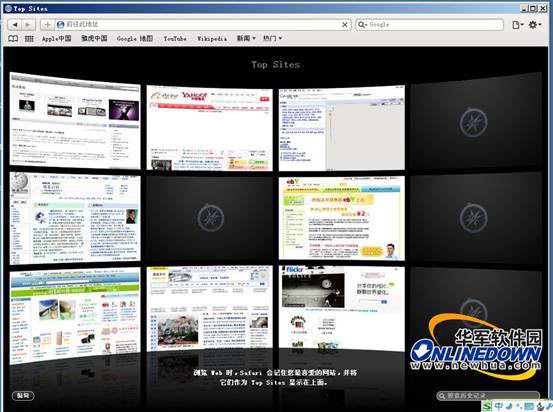Select empty slot beside the Google thumbnail
553x412 pixels.
pyautogui.click(x=476, y=121)
